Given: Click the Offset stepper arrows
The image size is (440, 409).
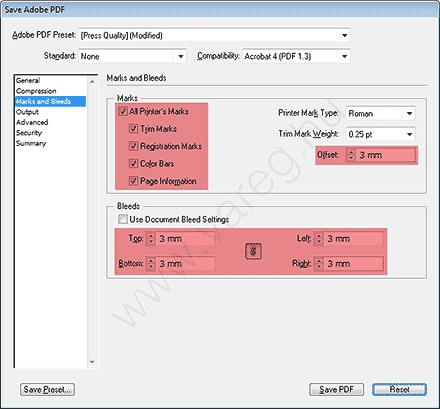Looking at the screenshot, I should 351,155.
